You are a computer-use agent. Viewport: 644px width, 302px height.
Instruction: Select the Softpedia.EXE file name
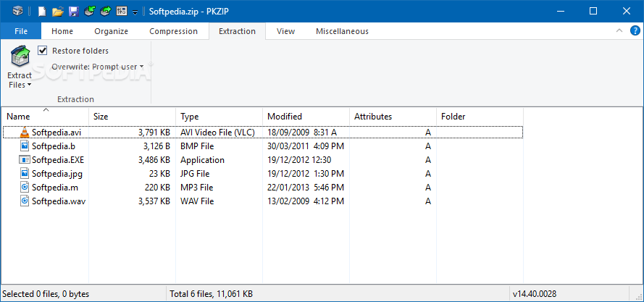pyautogui.click(x=58, y=160)
